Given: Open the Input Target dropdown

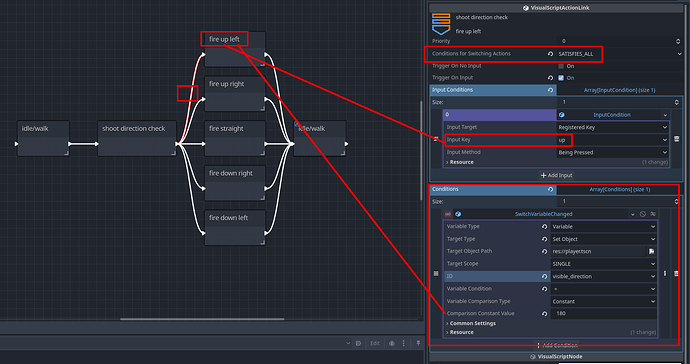Looking at the screenshot, I should (613, 127).
